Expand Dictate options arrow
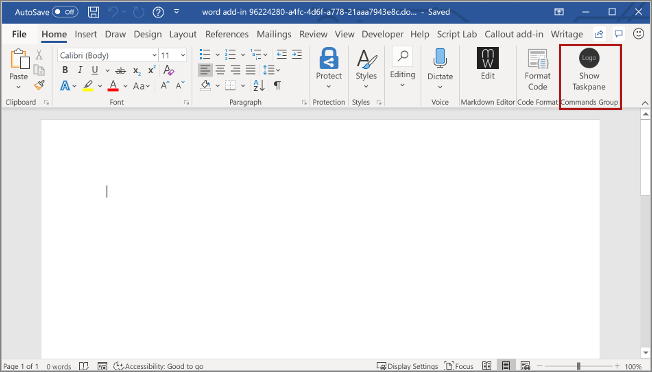Viewport: 652px width, 372px height. (440, 87)
